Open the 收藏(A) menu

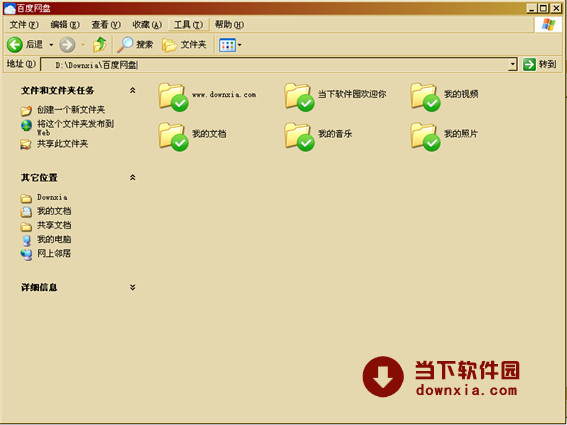coord(147,25)
